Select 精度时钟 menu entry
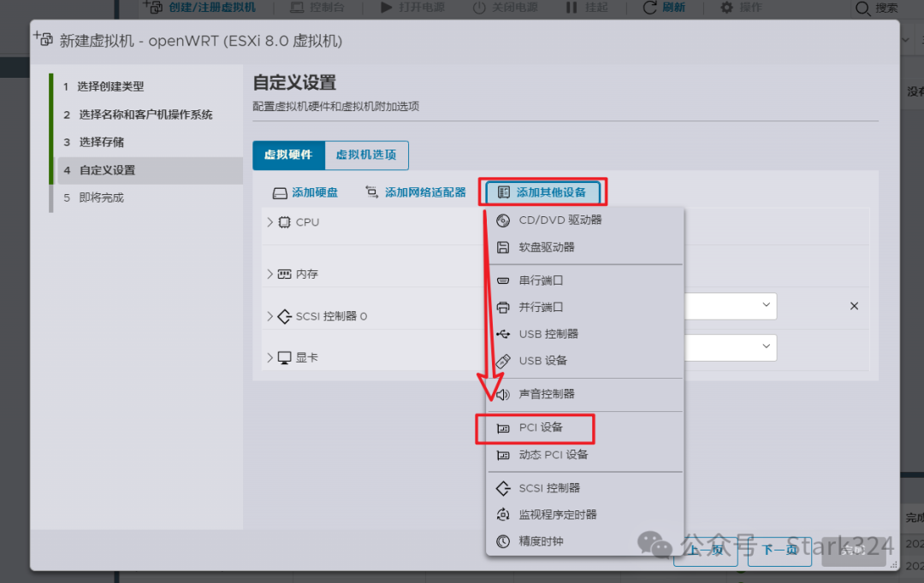Viewport: 924px width, 583px height. tap(586, 541)
